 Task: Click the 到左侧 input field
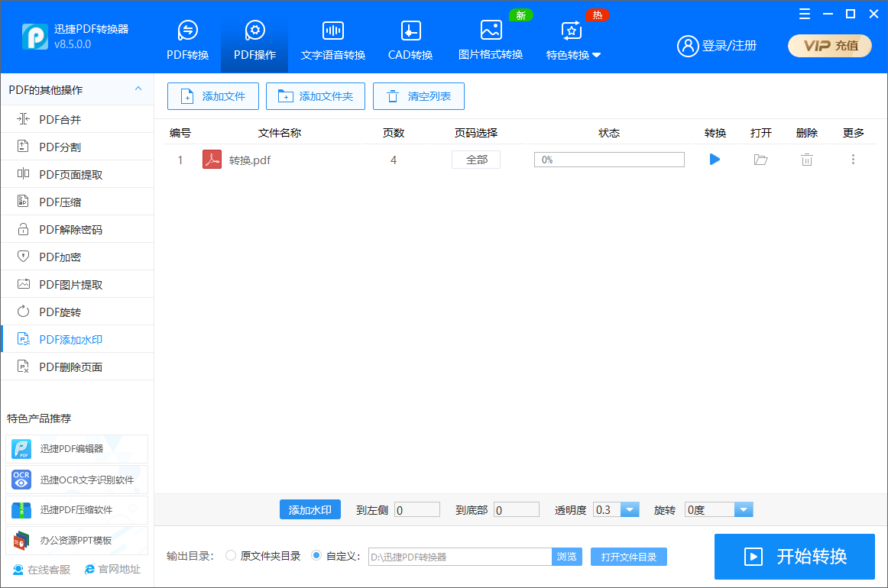point(416,510)
